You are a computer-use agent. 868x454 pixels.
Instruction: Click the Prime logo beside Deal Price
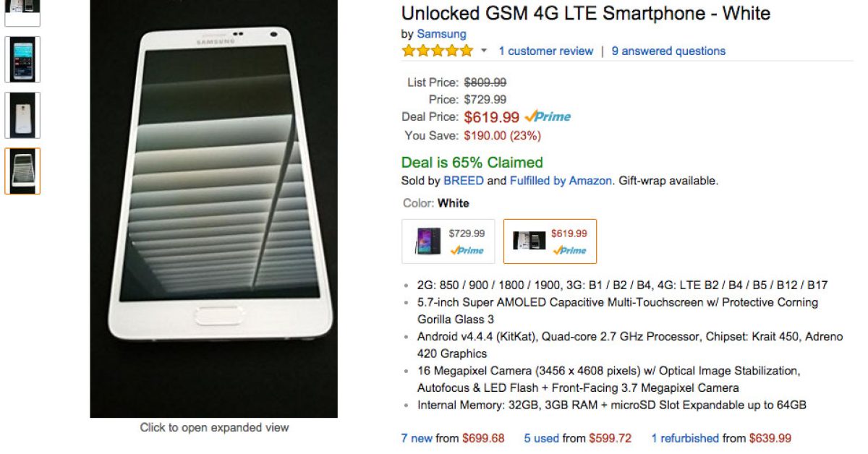click(x=548, y=116)
